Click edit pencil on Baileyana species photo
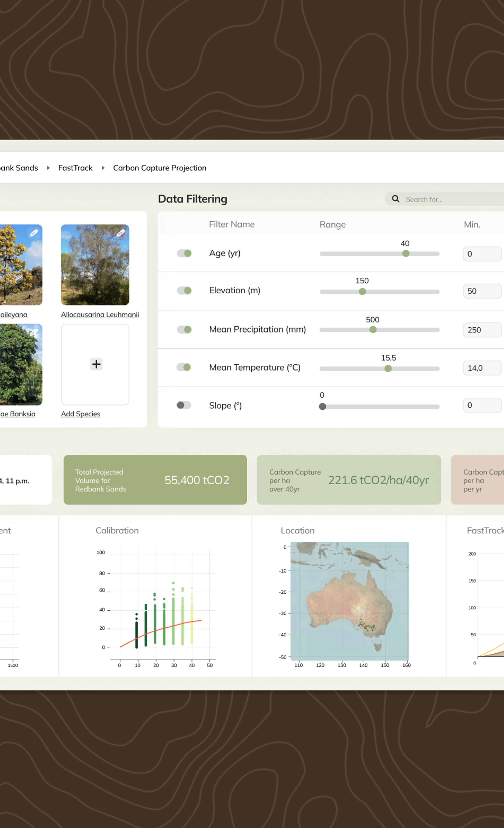Screen dimensions: 504x828 (34, 233)
